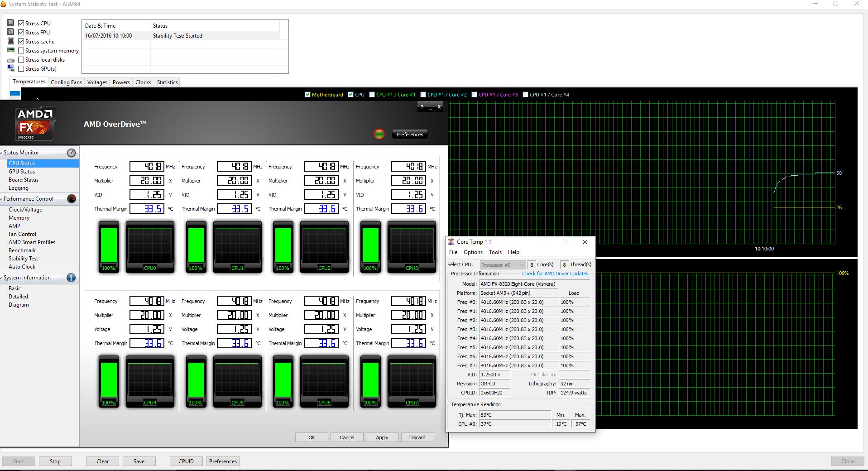Enable Stress GPU(s) checkbox
The height and width of the screenshot is (471, 868).
pos(21,68)
